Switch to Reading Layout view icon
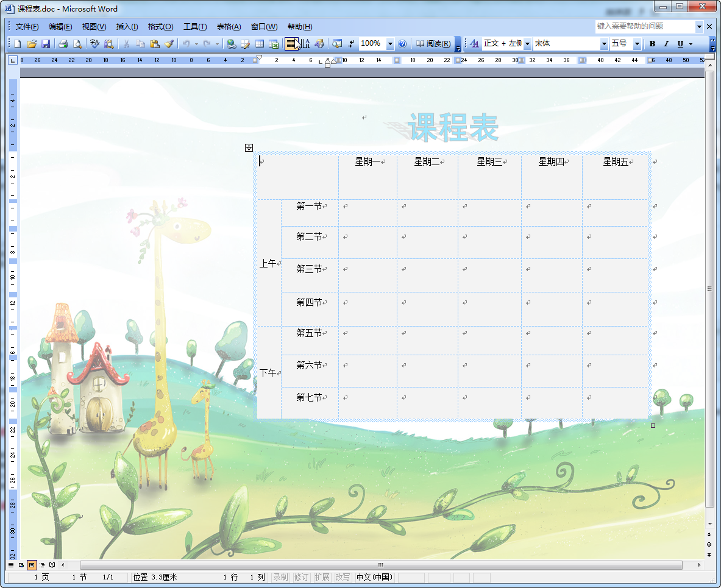This screenshot has height=588, width=721. click(x=52, y=565)
